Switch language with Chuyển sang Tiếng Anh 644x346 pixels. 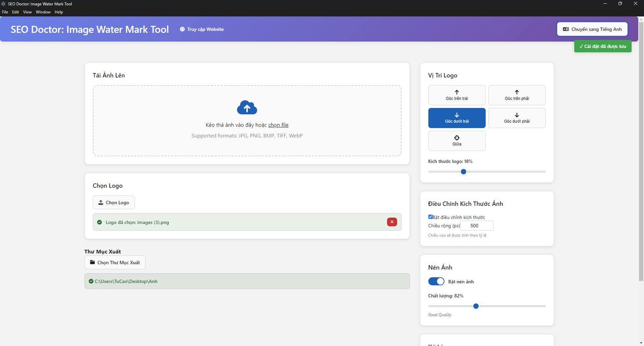click(x=592, y=29)
